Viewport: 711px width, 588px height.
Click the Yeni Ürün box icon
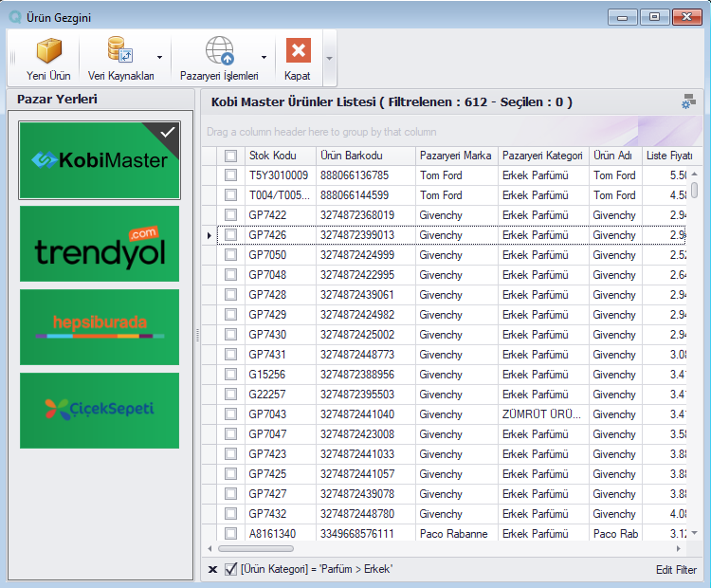coord(48,50)
